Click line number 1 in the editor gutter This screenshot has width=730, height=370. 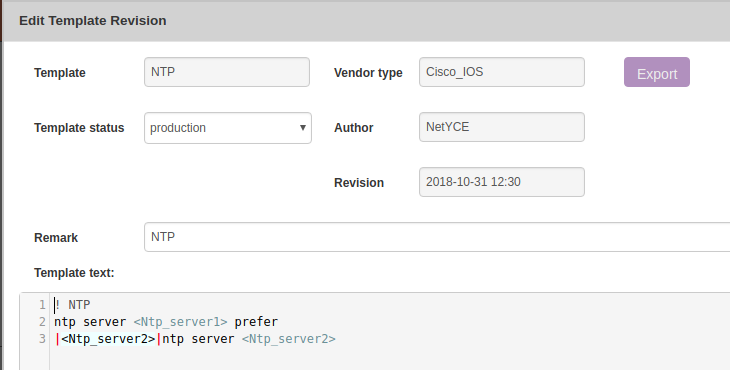click(42, 305)
